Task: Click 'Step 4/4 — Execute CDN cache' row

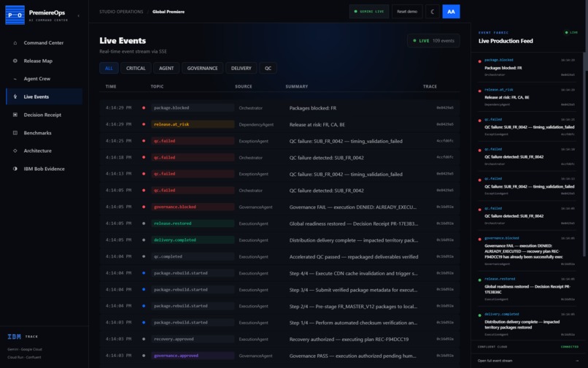Action: coord(279,273)
